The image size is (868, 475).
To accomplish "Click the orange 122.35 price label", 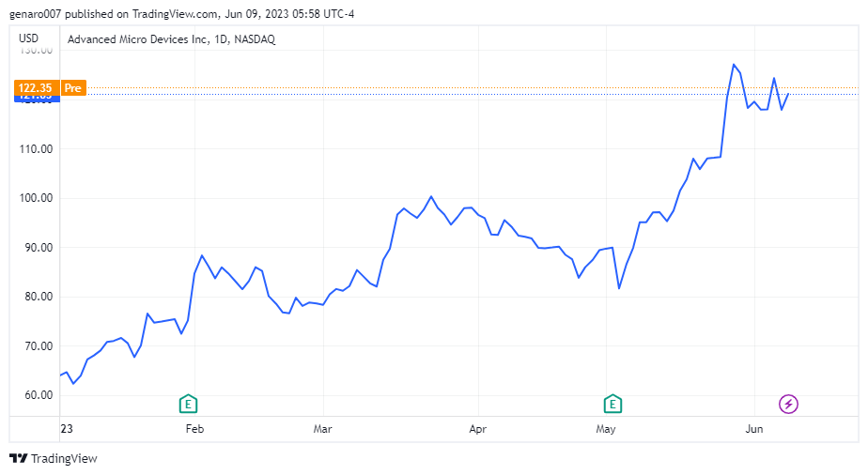I will (35, 88).
